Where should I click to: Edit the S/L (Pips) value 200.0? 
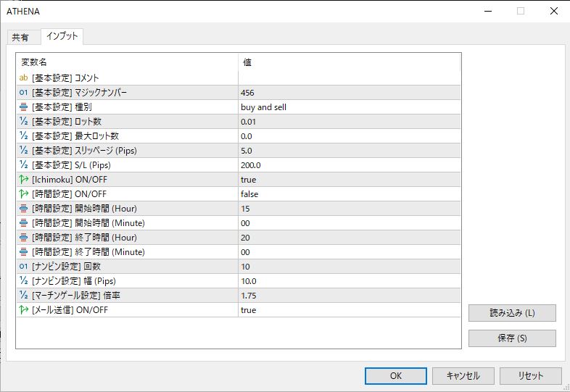348,165
